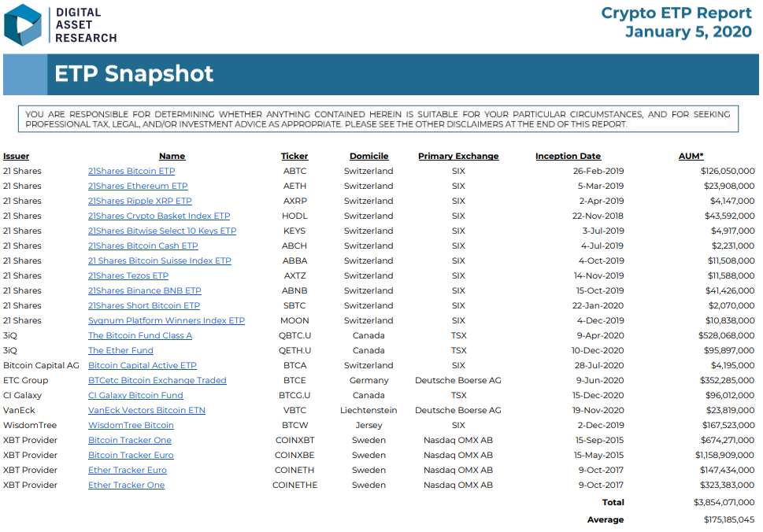The height and width of the screenshot is (532, 763).
Task: Click inception date 22-Nov-2018
Action: (598, 216)
